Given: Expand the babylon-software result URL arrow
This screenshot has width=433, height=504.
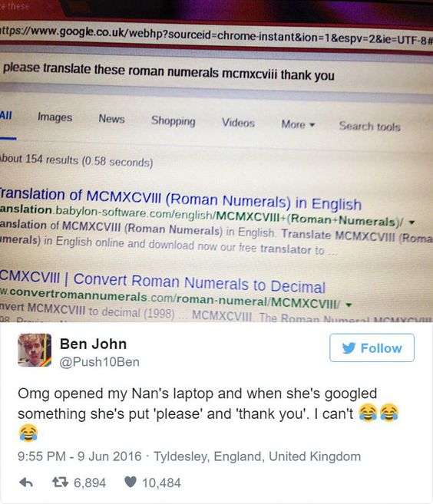Looking at the screenshot, I should click(412, 222).
